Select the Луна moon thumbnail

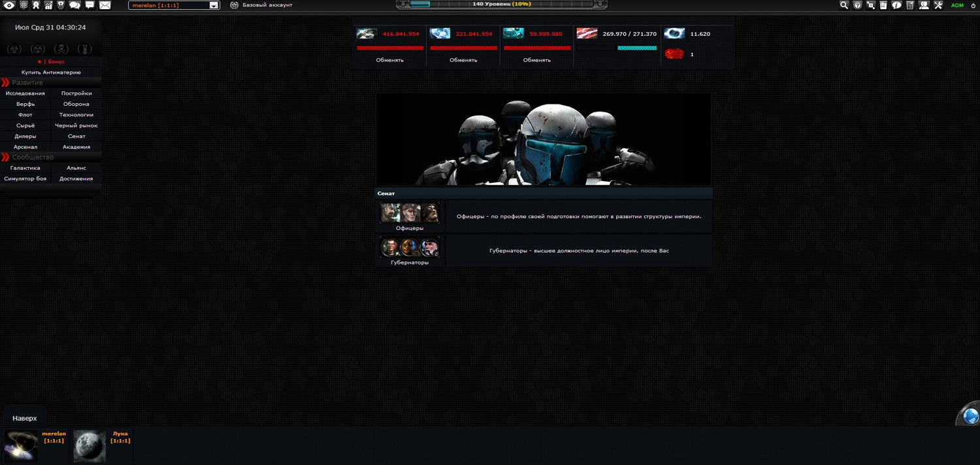click(90, 446)
